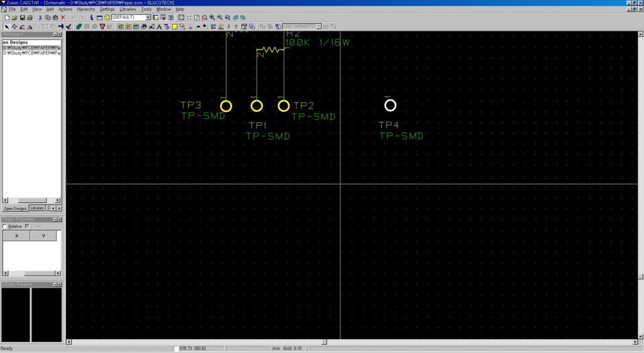Click the '100K 1/16W' resistor value text
The height and width of the screenshot is (353, 644).
pos(318,42)
